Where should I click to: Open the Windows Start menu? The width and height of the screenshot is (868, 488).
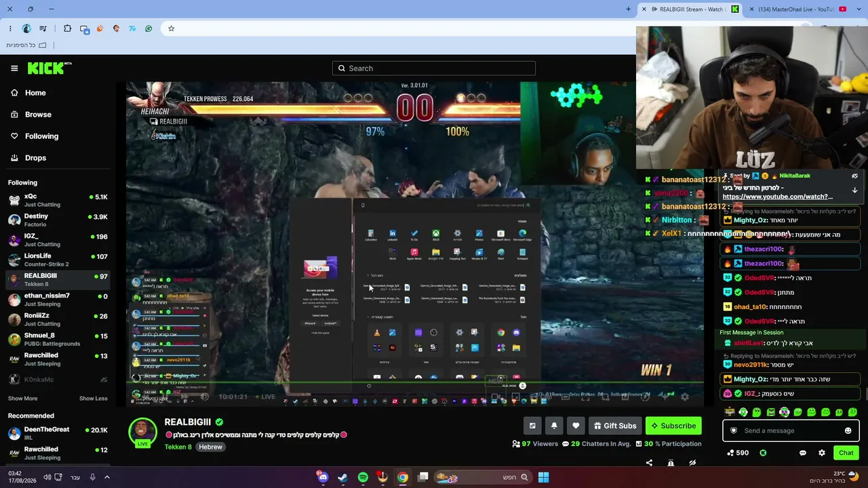pyautogui.click(x=543, y=477)
